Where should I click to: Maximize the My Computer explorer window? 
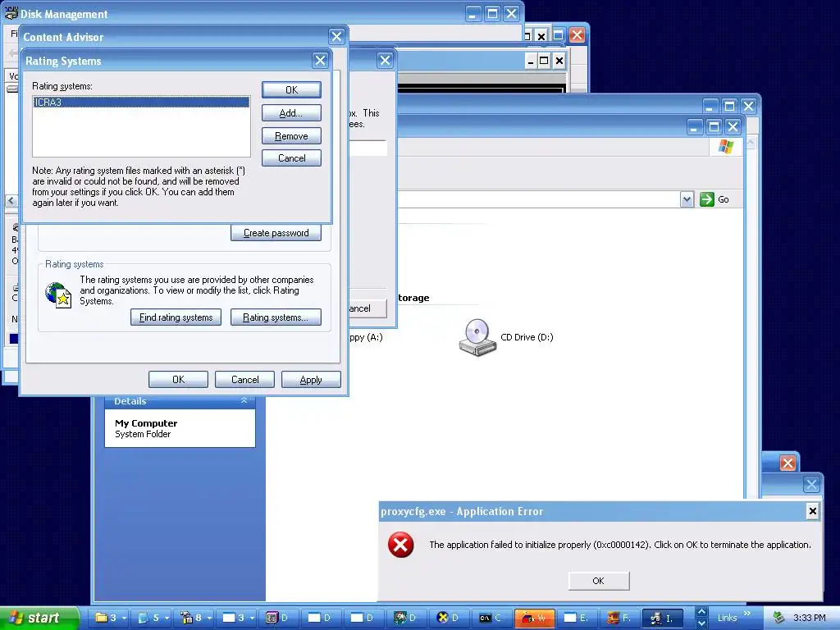[714, 127]
